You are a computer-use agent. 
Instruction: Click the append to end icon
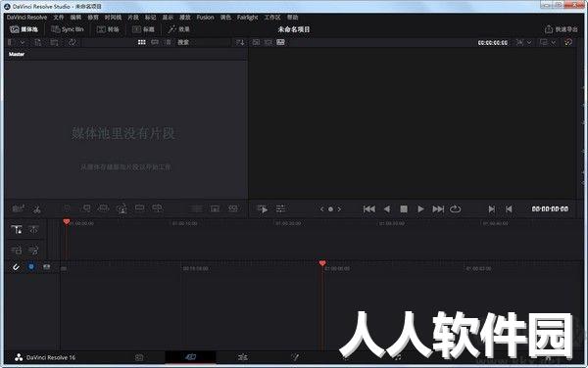(86, 208)
